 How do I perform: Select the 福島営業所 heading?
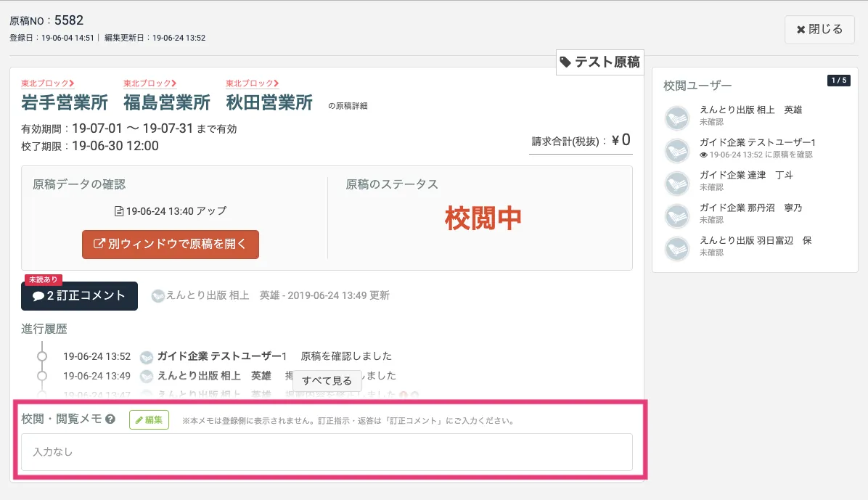pos(167,102)
